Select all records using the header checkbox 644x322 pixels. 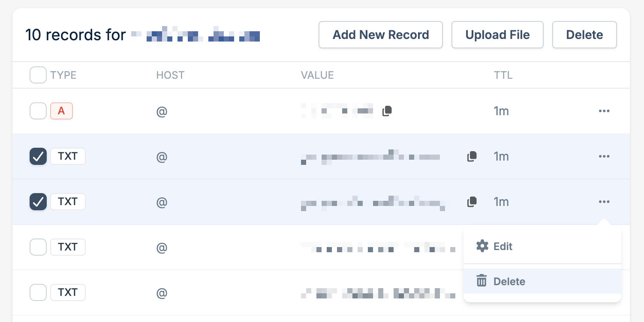tap(38, 75)
